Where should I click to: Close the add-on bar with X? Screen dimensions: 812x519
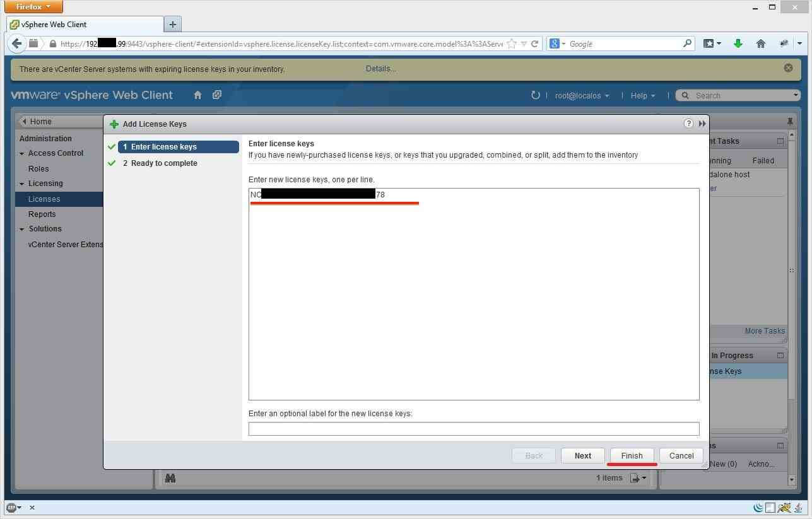tap(32, 508)
